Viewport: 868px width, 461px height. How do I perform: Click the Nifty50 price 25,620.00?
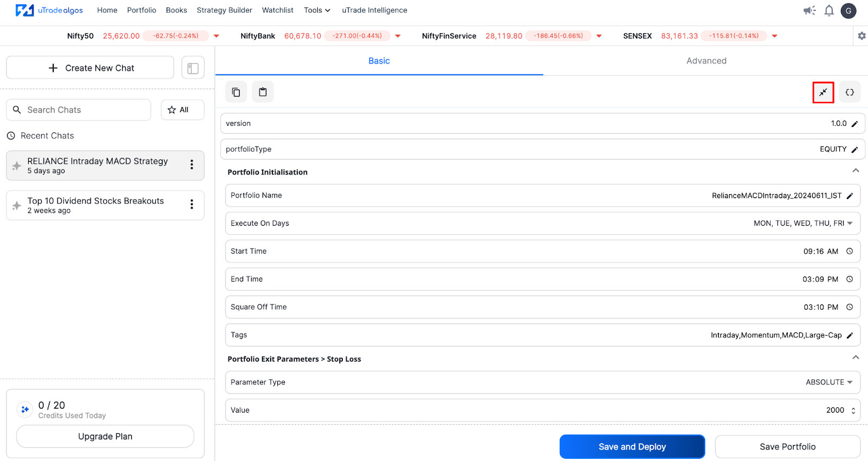(x=122, y=36)
